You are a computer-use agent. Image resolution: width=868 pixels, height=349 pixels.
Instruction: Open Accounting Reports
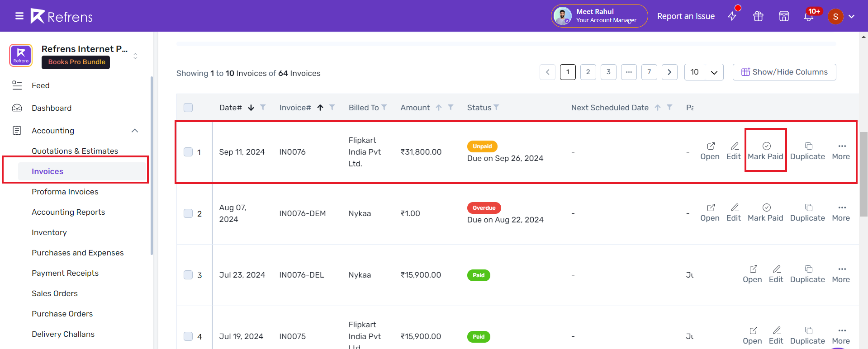(x=68, y=212)
